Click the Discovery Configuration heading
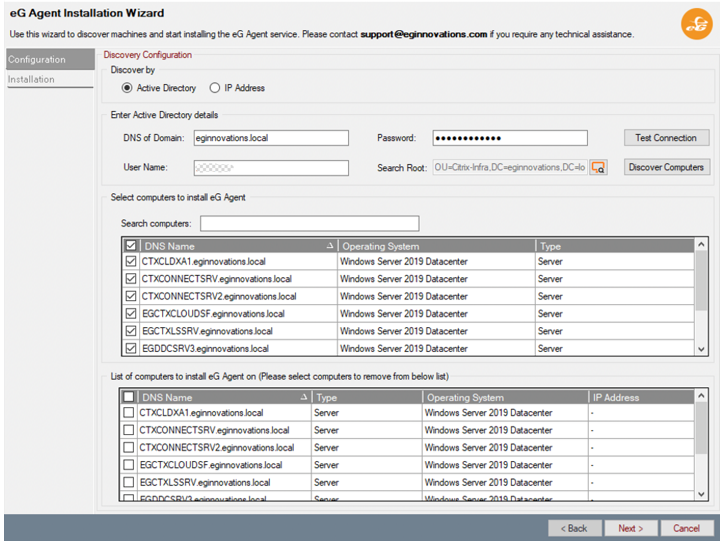 pyautogui.click(x=148, y=55)
